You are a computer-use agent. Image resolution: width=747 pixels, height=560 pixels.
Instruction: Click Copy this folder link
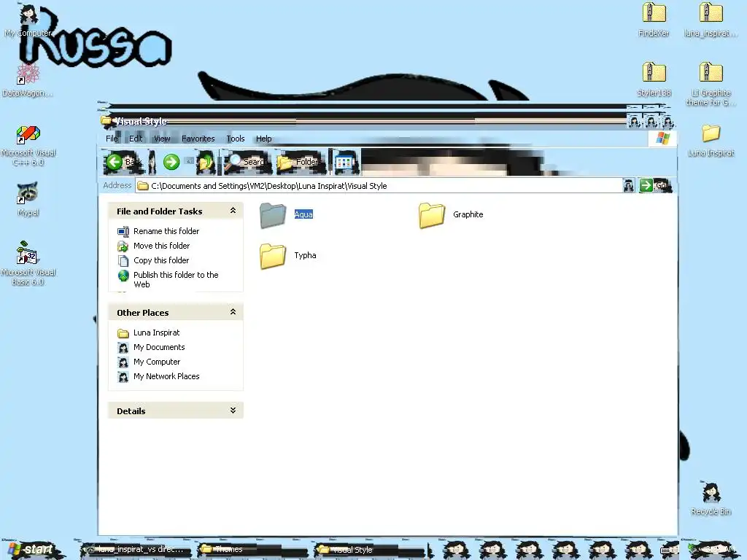[161, 260]
